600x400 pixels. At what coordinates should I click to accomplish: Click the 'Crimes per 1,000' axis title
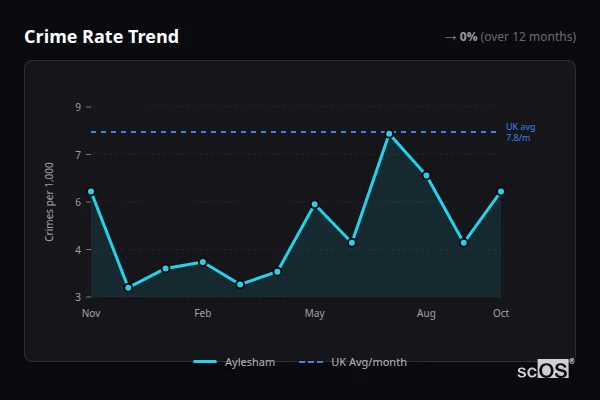[49, 202]
